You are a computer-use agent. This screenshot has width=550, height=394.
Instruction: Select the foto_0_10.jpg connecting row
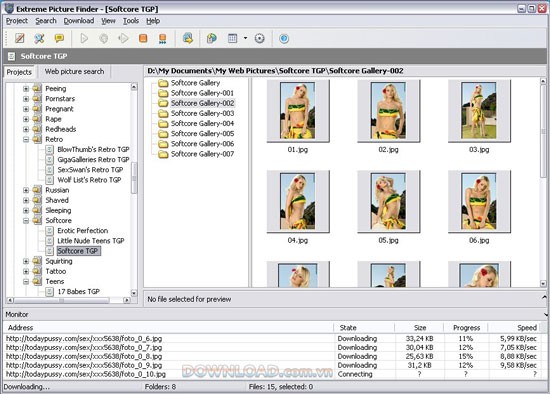pyautogui.click(x=275, y=374)
